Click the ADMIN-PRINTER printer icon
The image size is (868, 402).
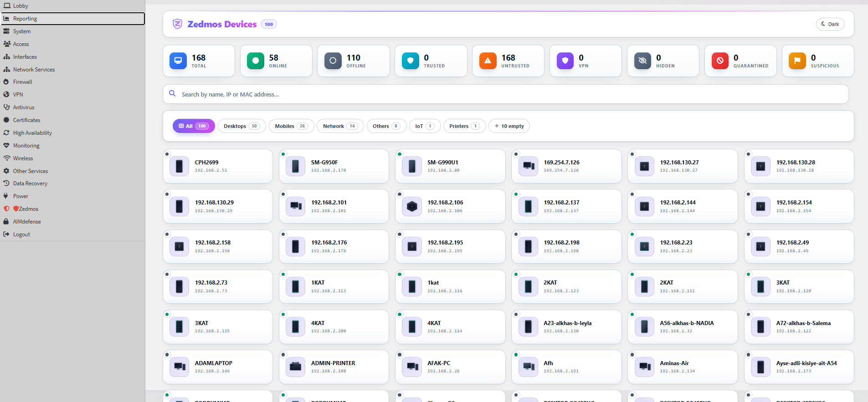296,367
